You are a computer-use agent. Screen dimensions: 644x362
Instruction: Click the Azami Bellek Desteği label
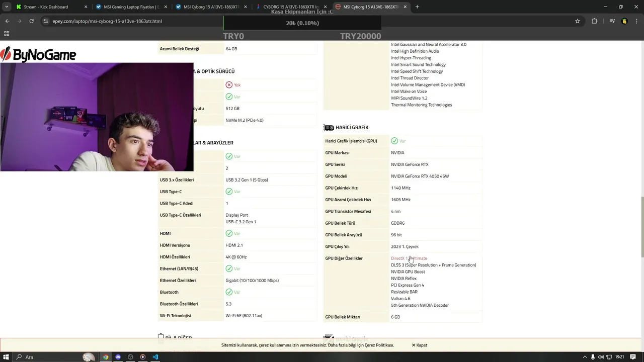click(180, 49)
